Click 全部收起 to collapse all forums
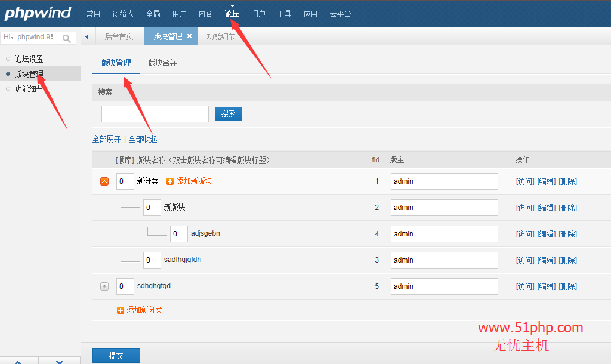The width and height of the screenshot is (611, 364). point(143,139)
